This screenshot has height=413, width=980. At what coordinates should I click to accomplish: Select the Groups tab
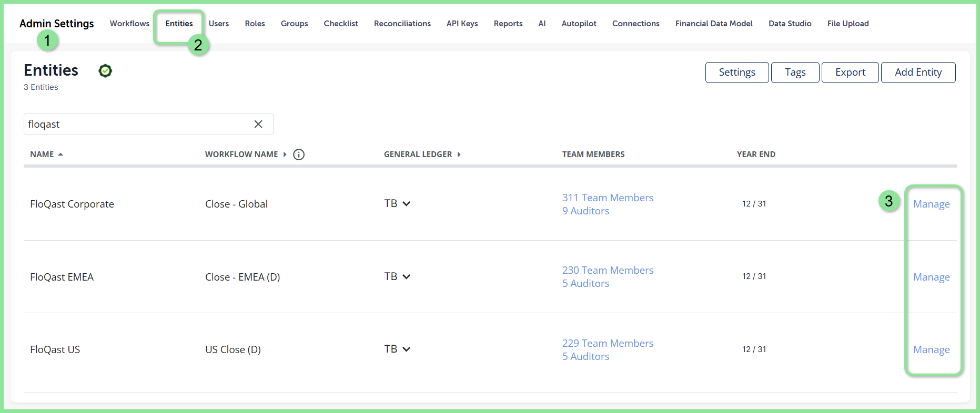(294, 24)
